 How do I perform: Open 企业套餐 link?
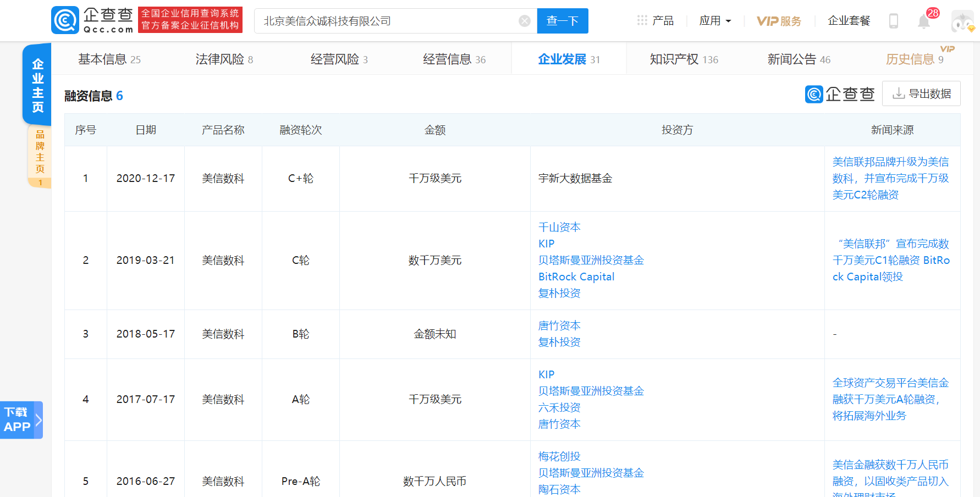(x=849, y=21)
